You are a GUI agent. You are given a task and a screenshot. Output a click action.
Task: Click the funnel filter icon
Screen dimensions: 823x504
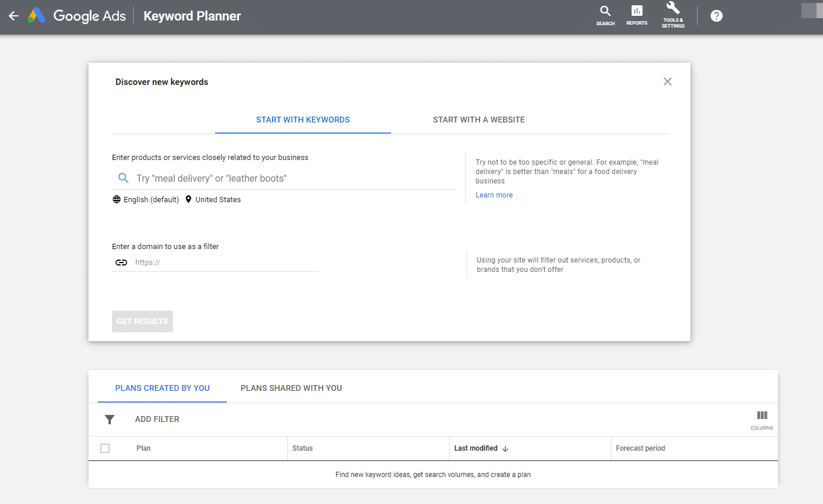click(x=110, y=420)
